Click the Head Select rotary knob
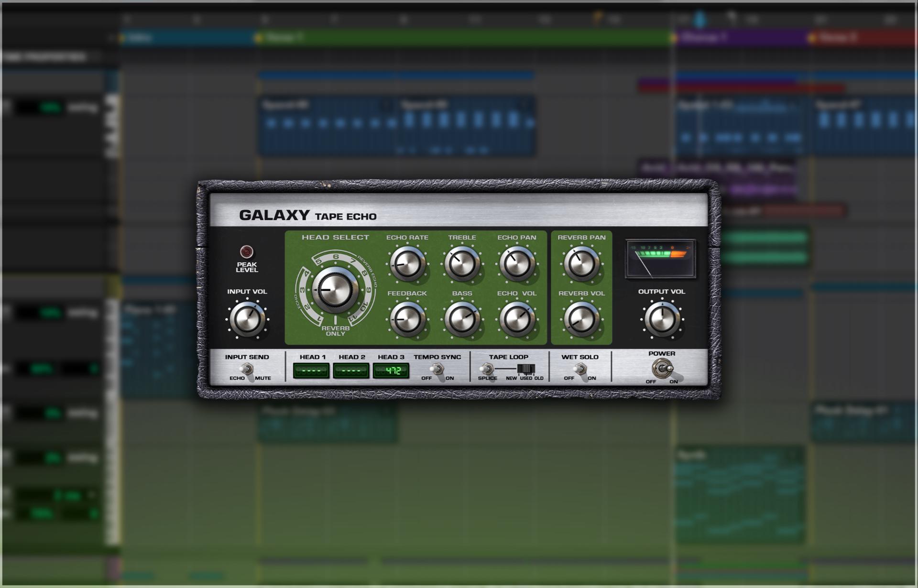The height and width of the screenshot is (588, 918). click(335, 290)
